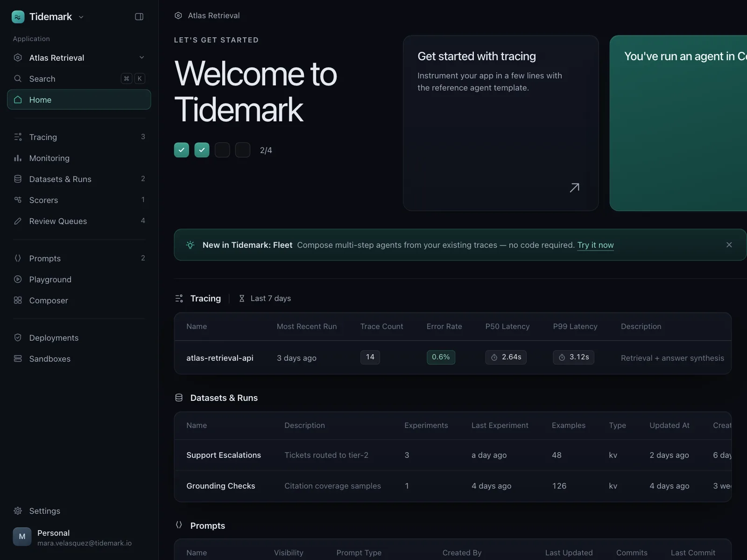Click the hourglass icon by Last 7 days
747x560 pixels.
[242, 298]
